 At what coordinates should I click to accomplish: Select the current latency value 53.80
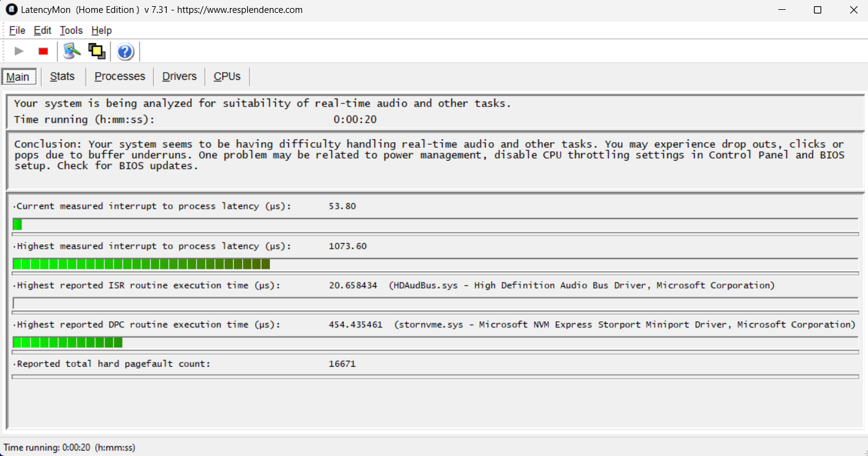click(x=342, y=206)
